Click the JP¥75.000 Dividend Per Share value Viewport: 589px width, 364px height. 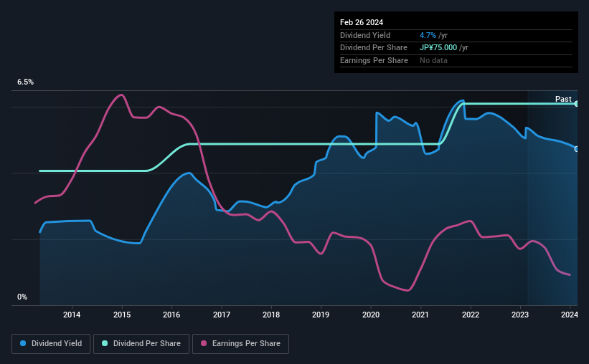[x=438, y=48]
